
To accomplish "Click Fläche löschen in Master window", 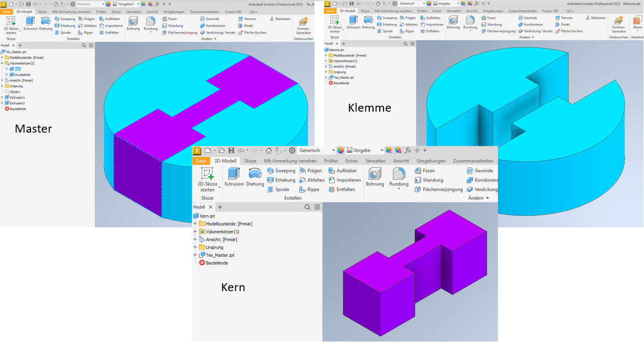I will pyautogui.click(x=252, y=32).
